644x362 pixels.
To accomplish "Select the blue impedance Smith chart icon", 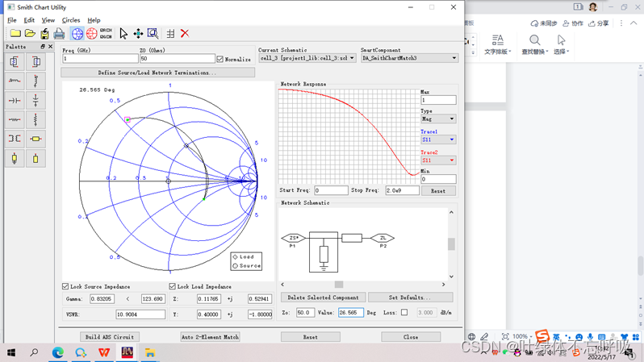I will 77,34.
